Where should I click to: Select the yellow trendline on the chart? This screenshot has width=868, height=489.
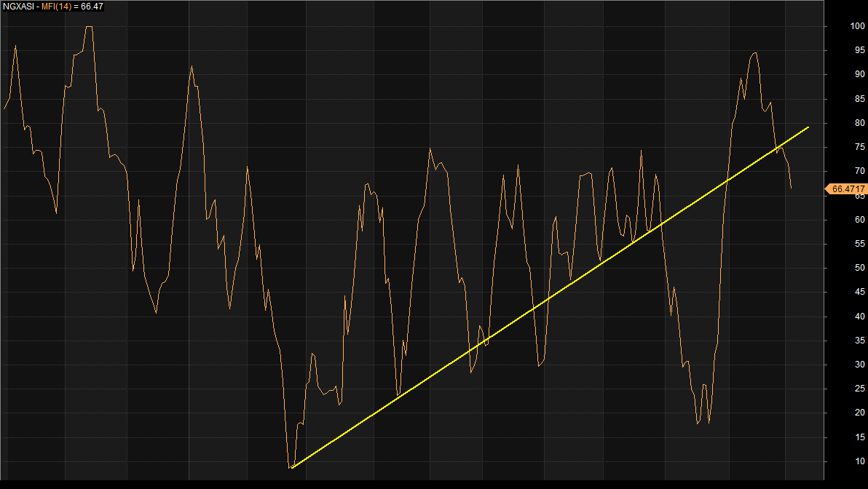coord(551,298)
